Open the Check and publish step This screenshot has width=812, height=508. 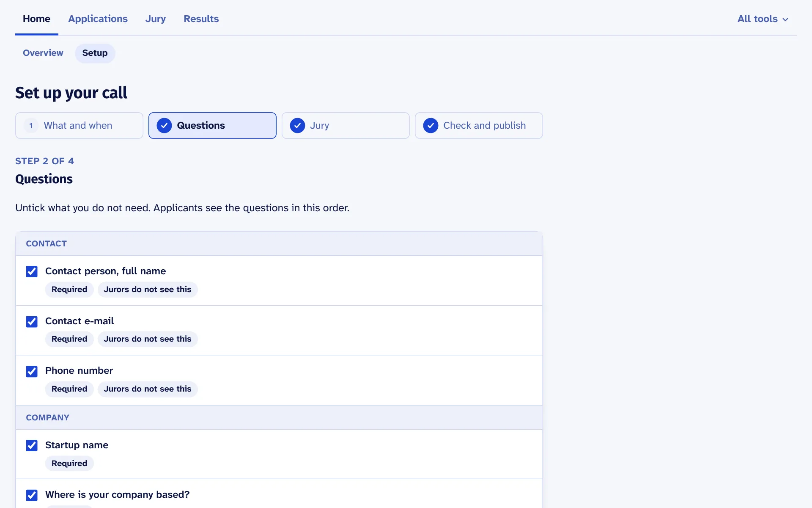[479, 125]
